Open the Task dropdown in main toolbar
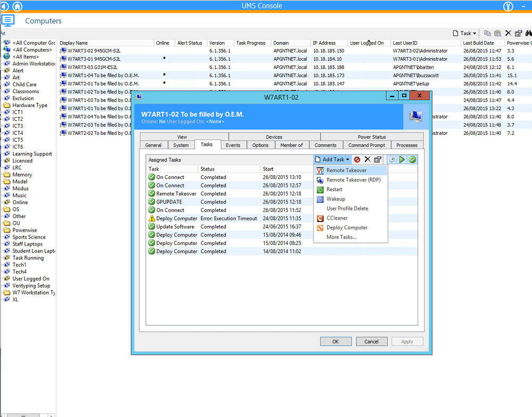 465,33
